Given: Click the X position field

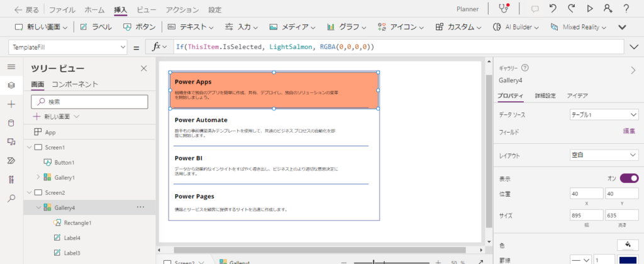Looking at the screenshot, I should (x=587, y=194).
